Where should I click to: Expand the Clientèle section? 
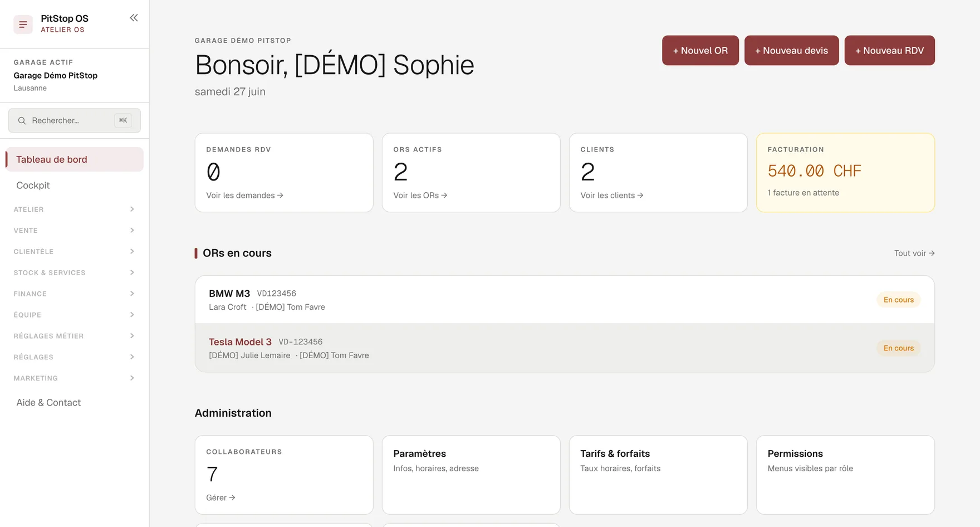click(x=74, y=252)
